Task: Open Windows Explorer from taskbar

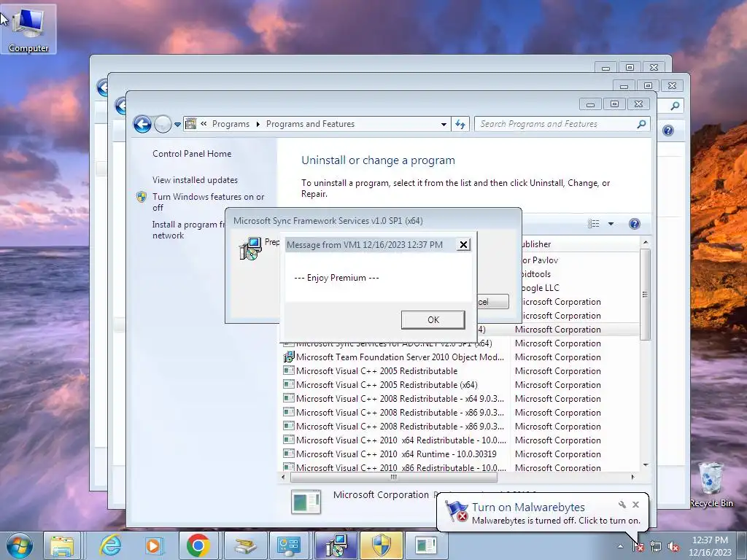Action: [62, 545]
